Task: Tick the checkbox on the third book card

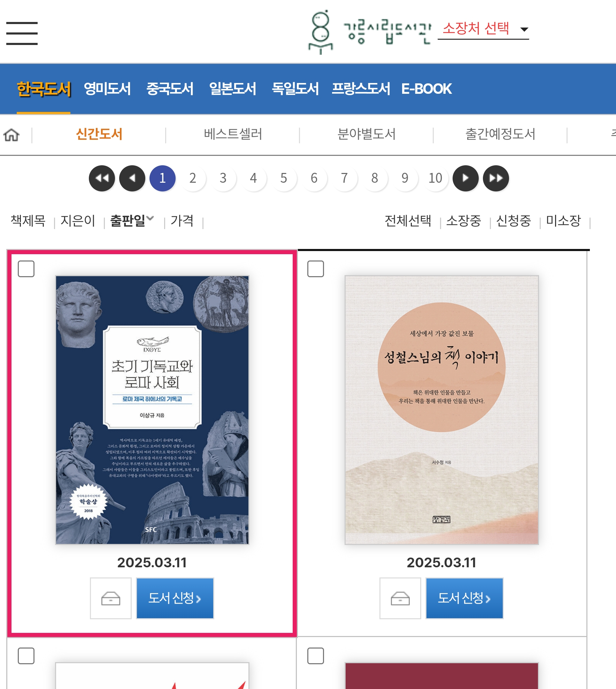Action: 26,656
